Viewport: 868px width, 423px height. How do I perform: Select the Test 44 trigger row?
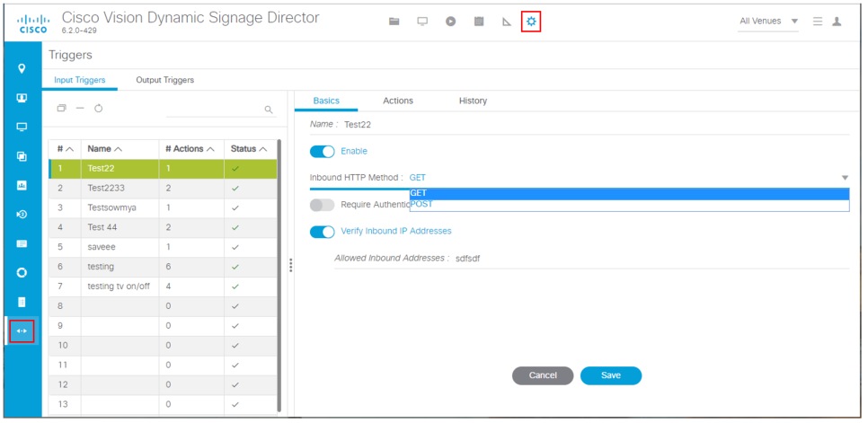point(163,228)
